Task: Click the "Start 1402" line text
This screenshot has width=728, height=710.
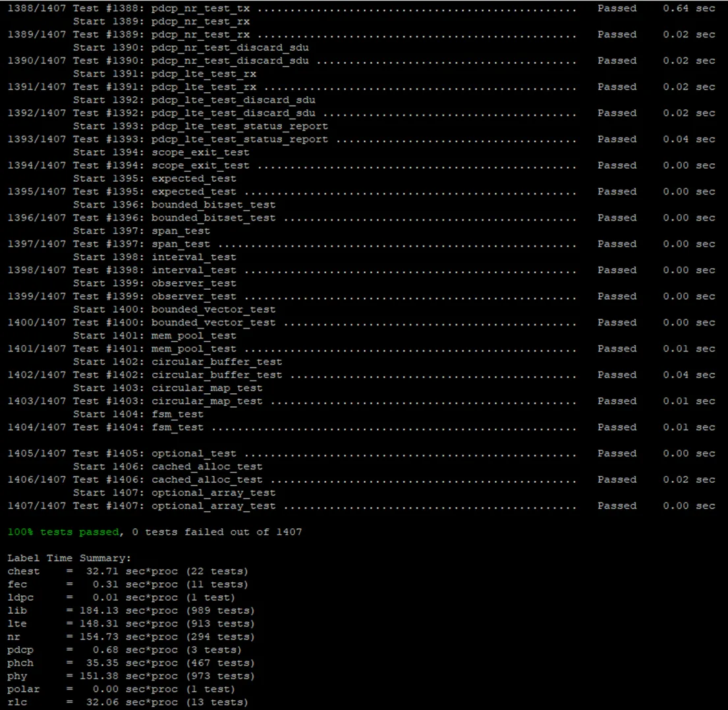Action: click(177, 362)
